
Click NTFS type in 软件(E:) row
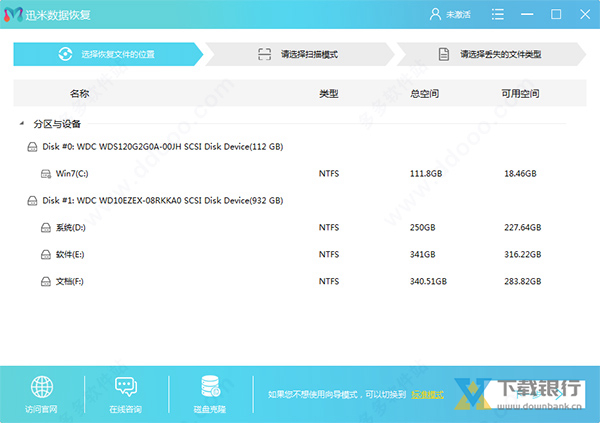[329, 254]
